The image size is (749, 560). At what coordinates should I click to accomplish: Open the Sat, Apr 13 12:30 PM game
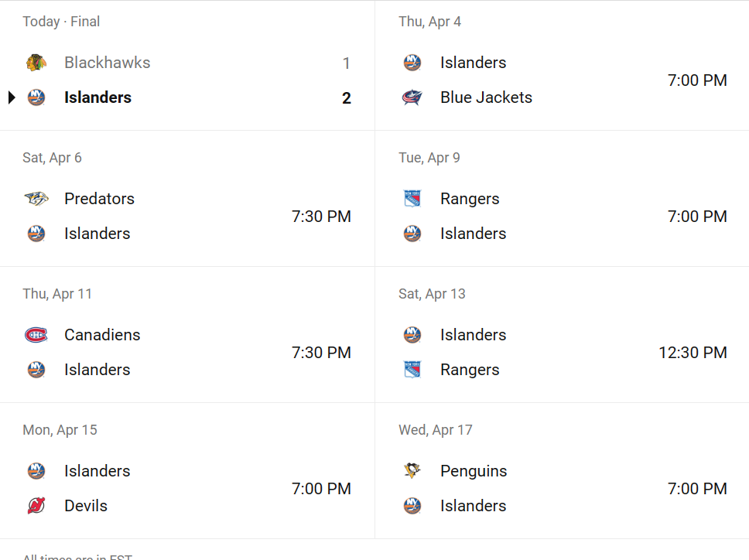pos(563,335)
